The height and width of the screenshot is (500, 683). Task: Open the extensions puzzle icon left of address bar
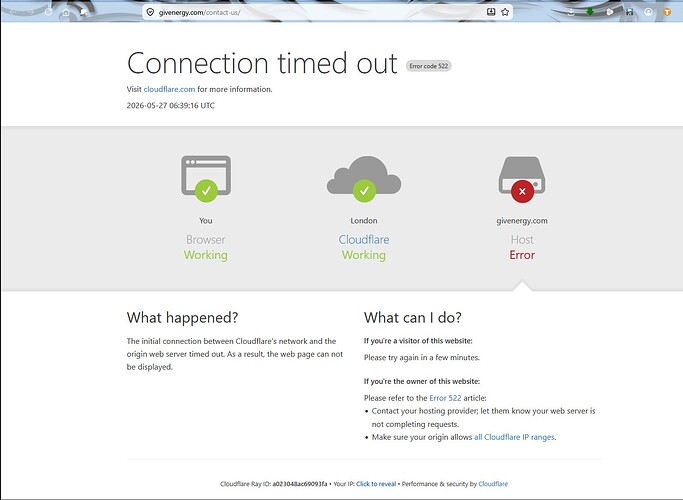coord(84,13)
